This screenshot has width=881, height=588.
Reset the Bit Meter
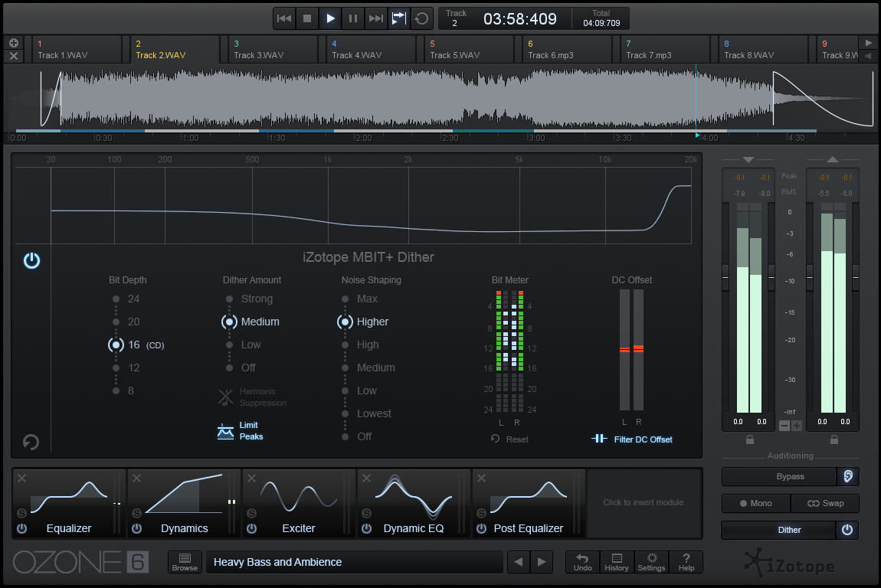click(x=510, y=439)
